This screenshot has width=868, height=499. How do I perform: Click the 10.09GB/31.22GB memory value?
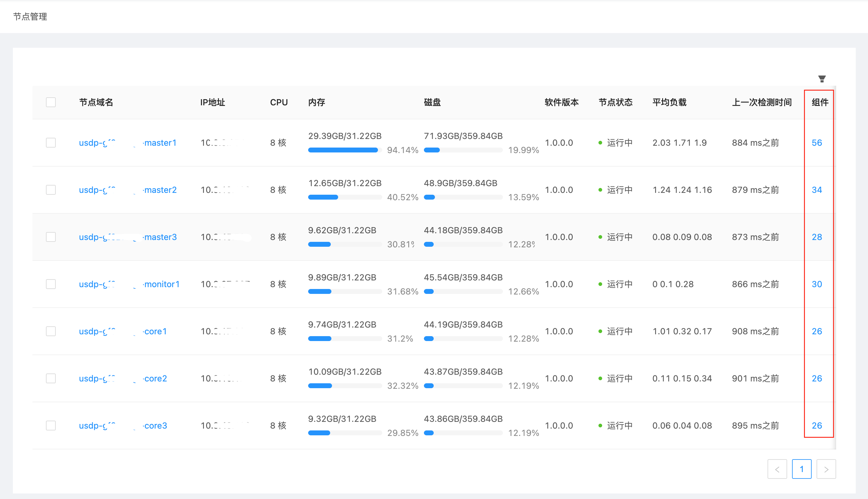(345, 372)
